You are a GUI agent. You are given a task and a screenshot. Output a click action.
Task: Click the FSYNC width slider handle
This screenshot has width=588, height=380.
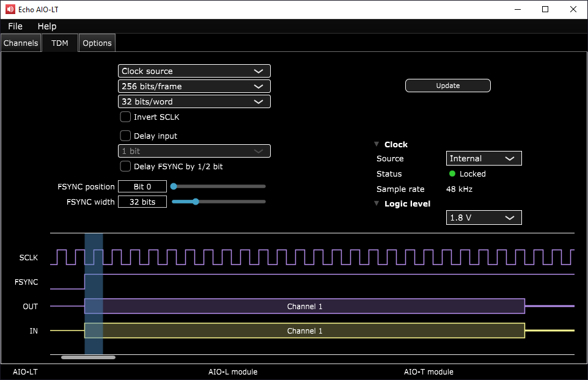[196, 202]
